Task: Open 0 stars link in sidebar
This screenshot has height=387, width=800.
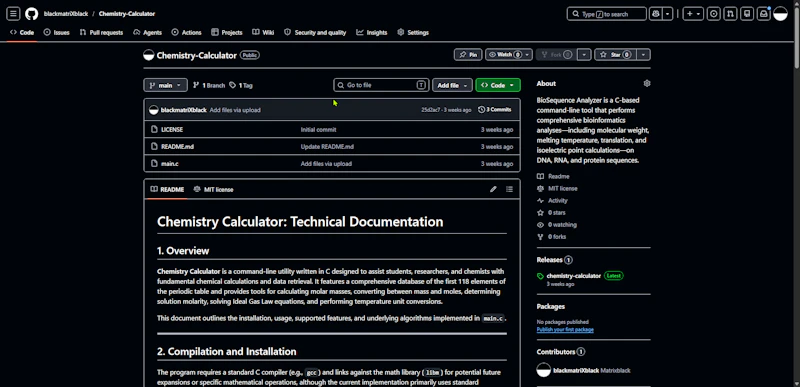Action: (552, 213)
